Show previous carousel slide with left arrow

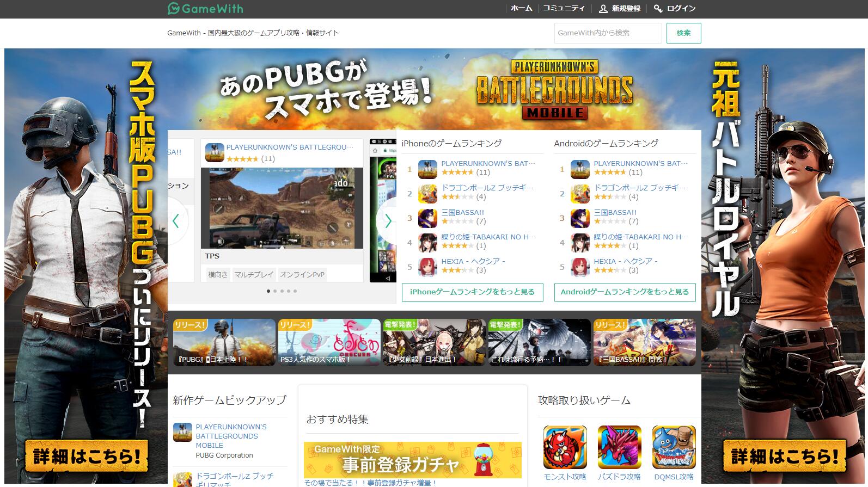coord(175,221)
